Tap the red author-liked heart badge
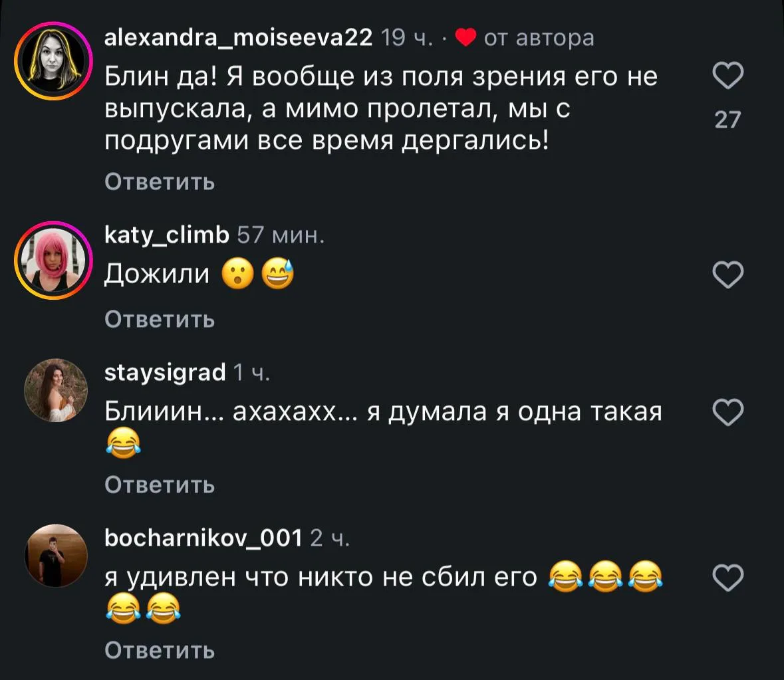 tap(466, 37)
